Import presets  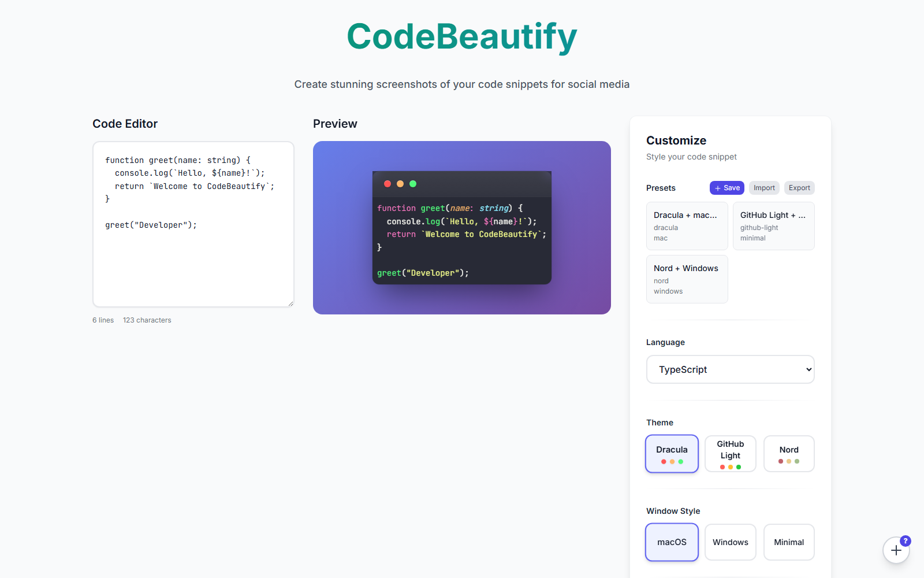coord(764,188)
